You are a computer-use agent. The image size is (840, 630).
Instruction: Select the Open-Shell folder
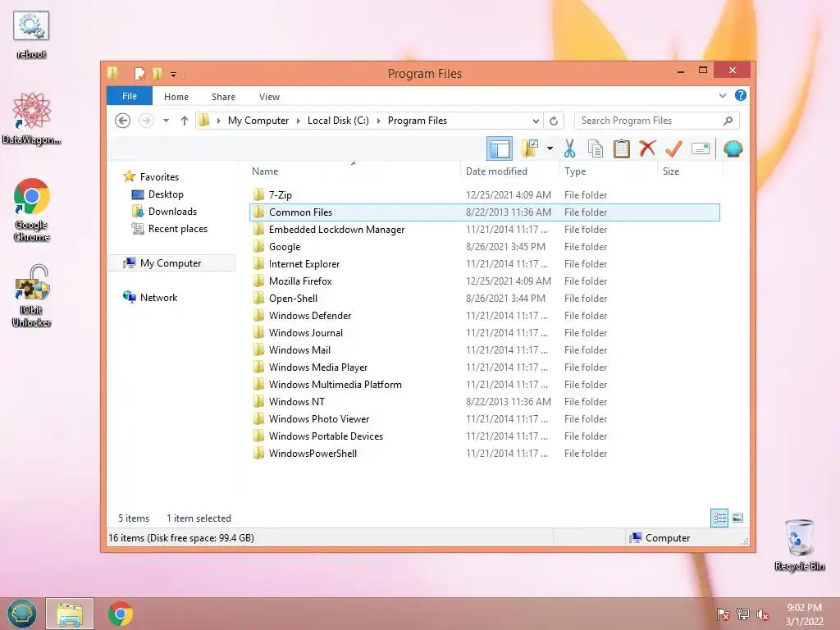pos(485,299)
